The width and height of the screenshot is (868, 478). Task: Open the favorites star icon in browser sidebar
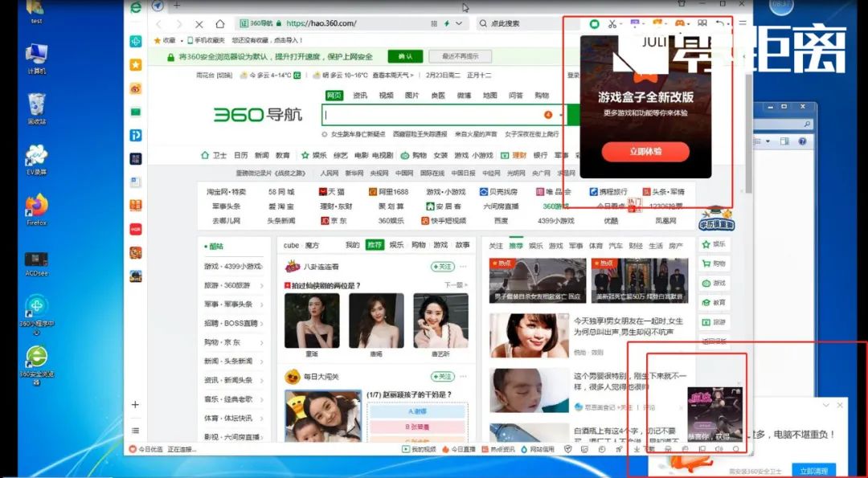[x=136, y=65]
